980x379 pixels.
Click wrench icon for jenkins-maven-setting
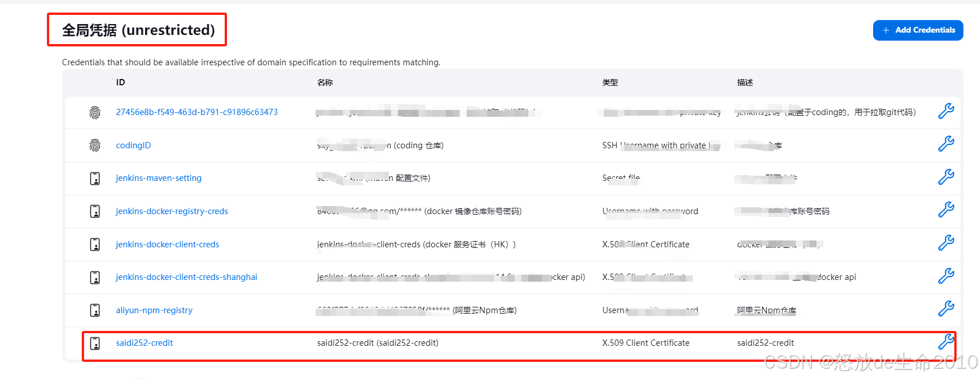[x=946, y=177]
